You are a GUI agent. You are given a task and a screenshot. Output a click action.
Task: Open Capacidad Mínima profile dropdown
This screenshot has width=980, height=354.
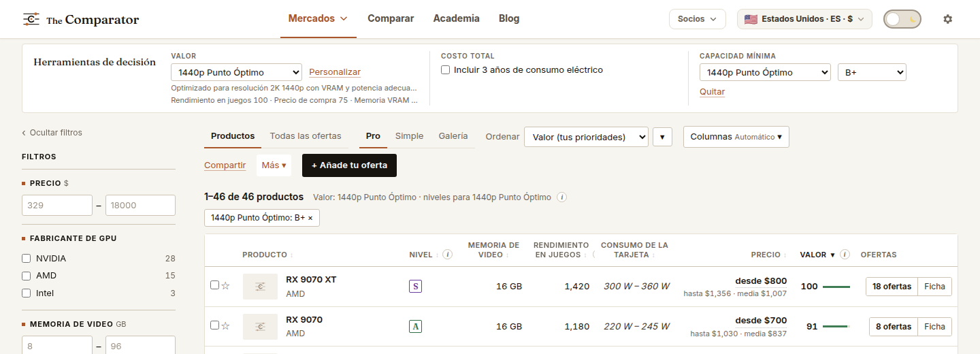point(765,72)
